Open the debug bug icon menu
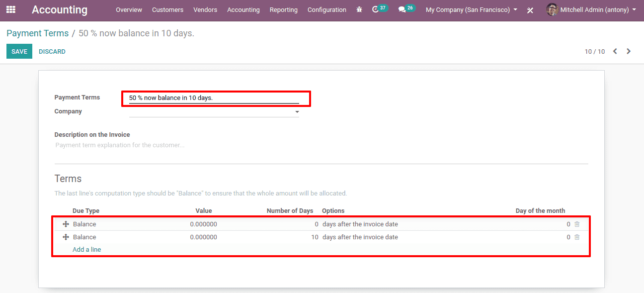Image resolution: width=644 pixels, height=293 pixels. 359,9
